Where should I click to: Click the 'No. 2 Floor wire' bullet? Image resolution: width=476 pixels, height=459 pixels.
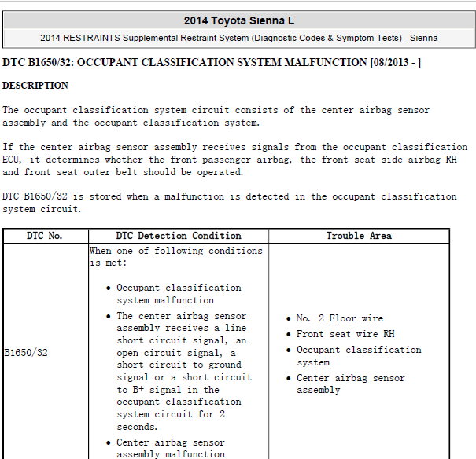pos(340,318)
